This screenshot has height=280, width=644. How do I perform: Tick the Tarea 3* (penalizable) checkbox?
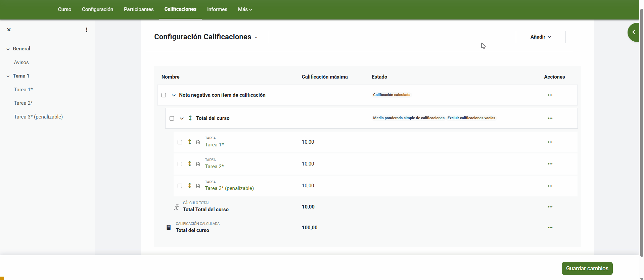(180, 186)
